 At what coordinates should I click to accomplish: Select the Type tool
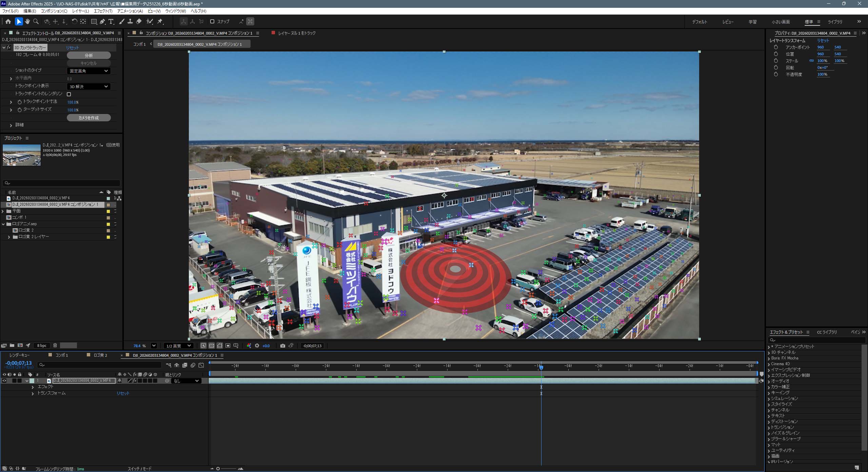(111, 21)
